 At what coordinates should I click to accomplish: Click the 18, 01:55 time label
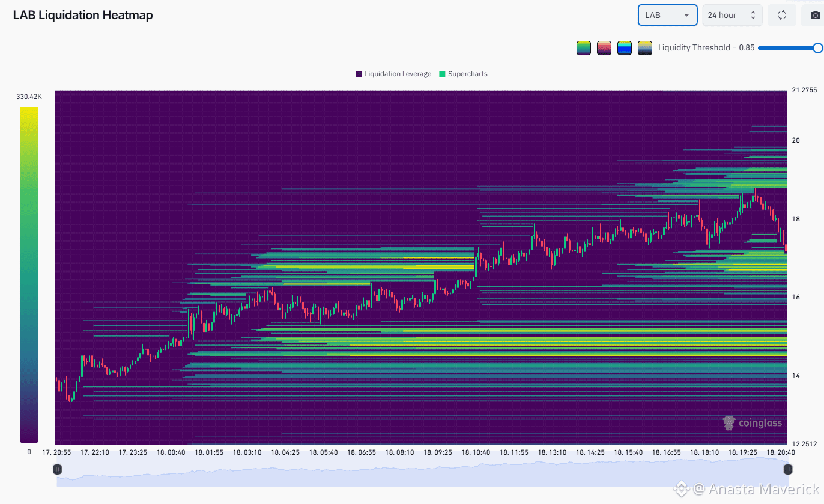209,452
